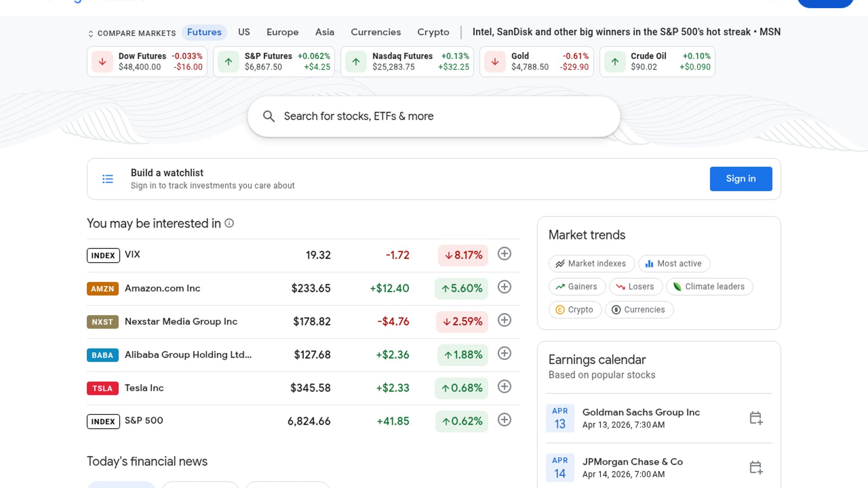Add Goldman Sachs earnings to calendar

click(x=755, y=418)
